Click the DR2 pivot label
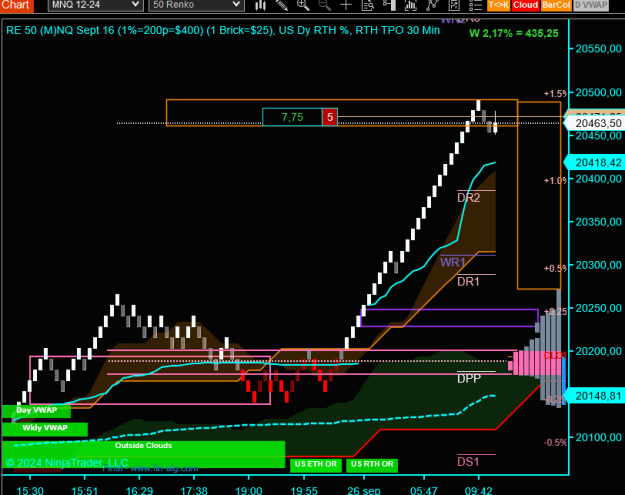625x495 pixels. (468, 198)
